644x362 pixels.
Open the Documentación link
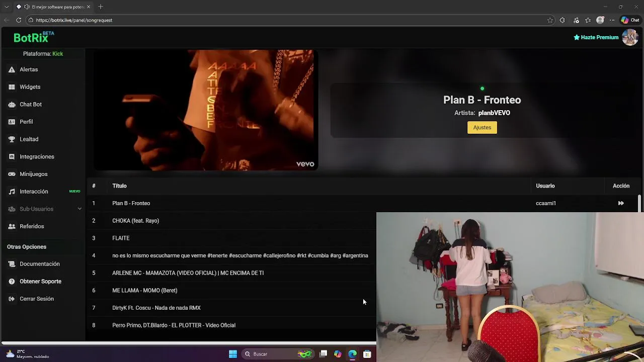[40, 264]
